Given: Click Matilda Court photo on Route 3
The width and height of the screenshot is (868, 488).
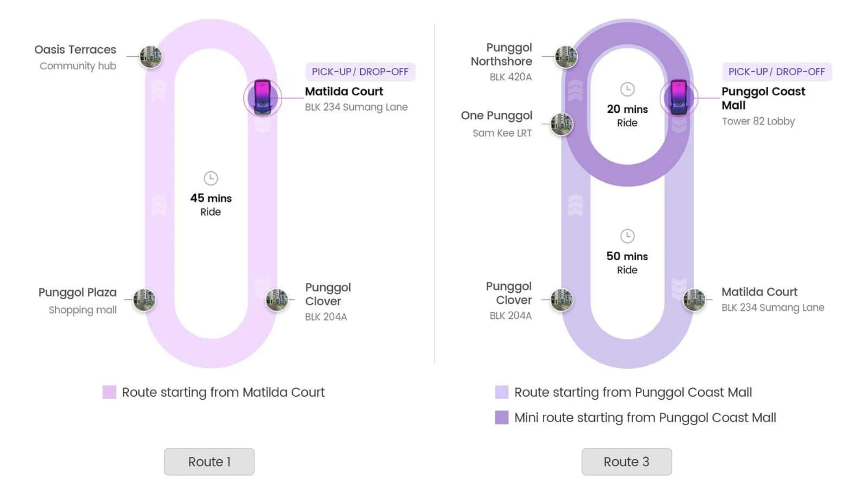Looking at the screenshot, I should 694,299.
